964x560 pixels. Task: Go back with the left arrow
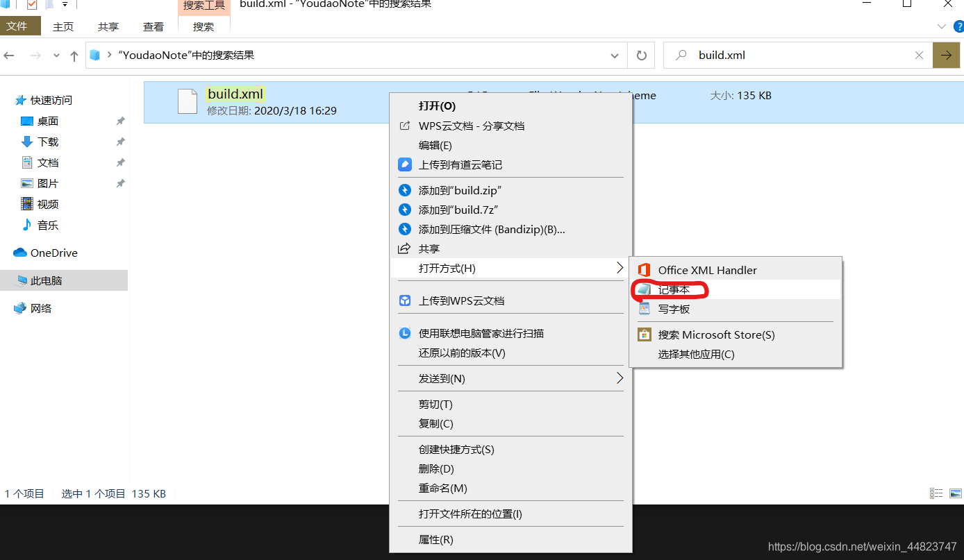[10, 56]
